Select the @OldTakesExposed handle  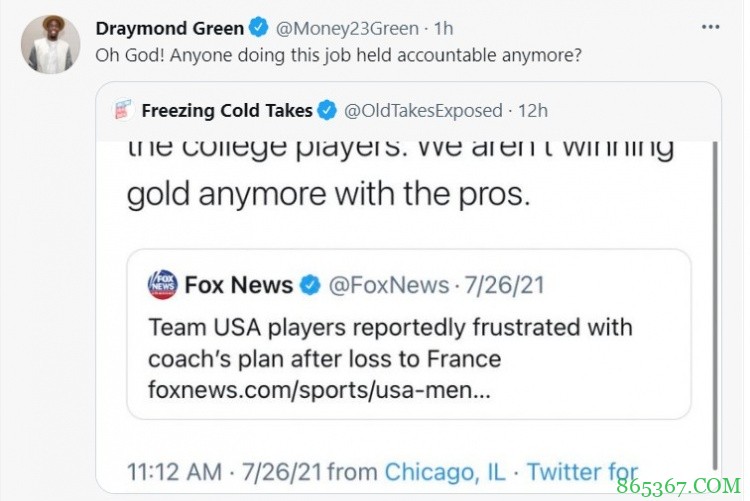coord(424,110)
